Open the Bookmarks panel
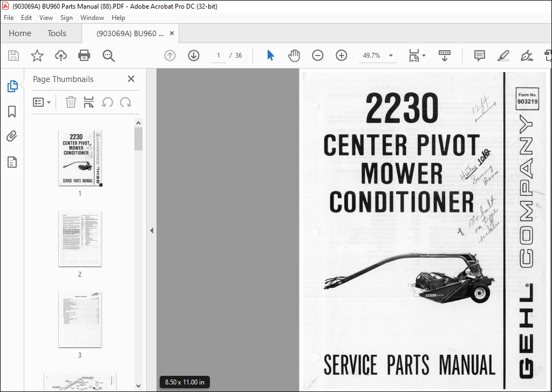 click(12, 112)
